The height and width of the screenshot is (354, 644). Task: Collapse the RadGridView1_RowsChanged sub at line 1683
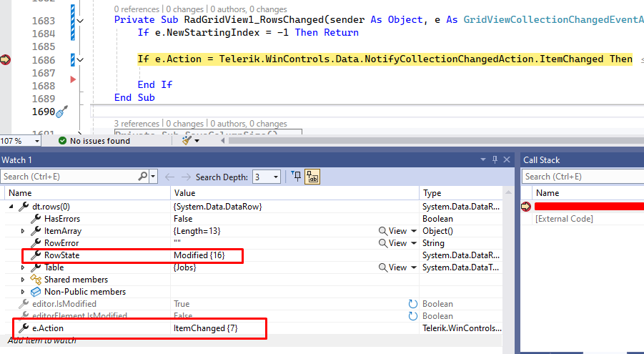79,21
